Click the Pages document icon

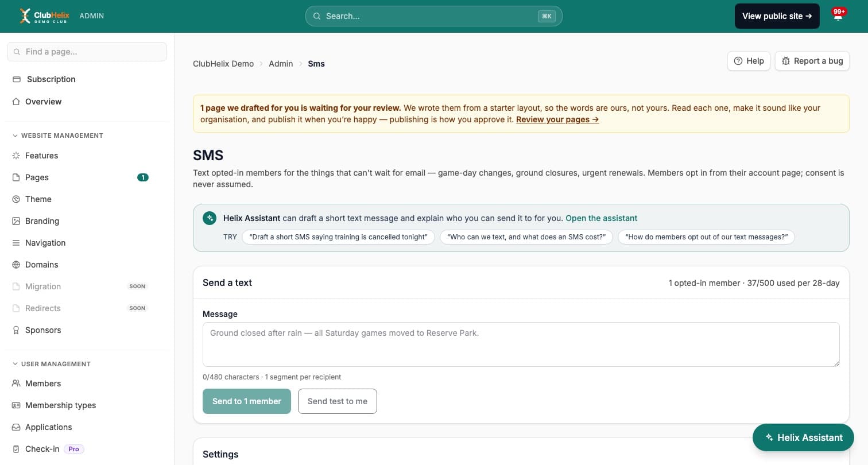(x=16, y=177)
